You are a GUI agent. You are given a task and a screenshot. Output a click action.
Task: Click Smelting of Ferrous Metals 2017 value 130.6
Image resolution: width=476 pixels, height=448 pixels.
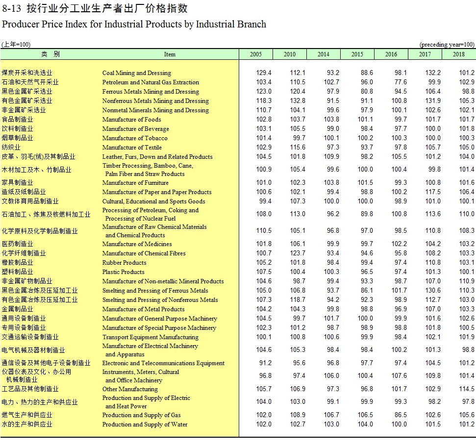[433, 291]
